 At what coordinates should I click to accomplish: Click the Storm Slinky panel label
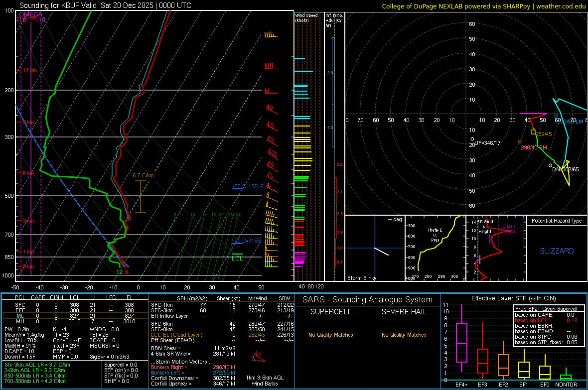pyautogui.click(x=361, y=278)
